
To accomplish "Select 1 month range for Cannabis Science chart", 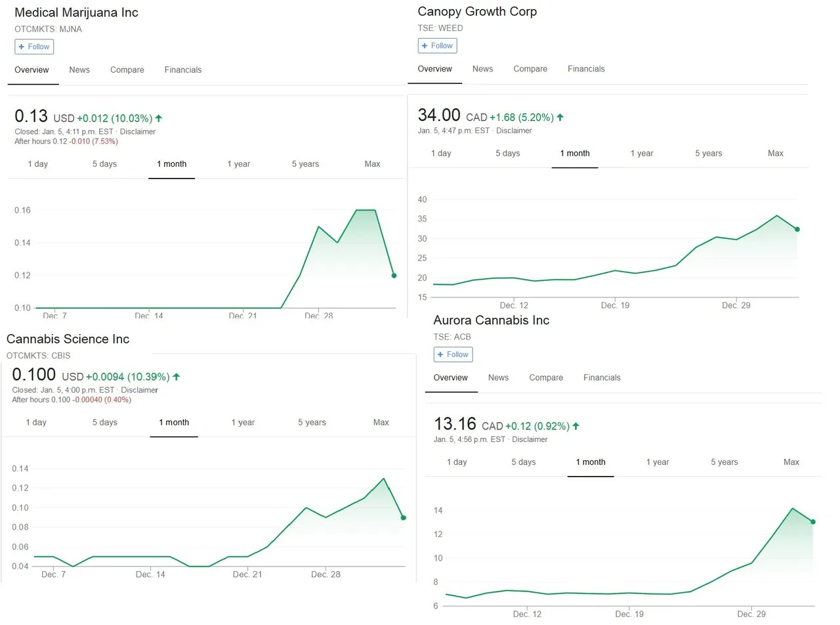I will [174, 422].
